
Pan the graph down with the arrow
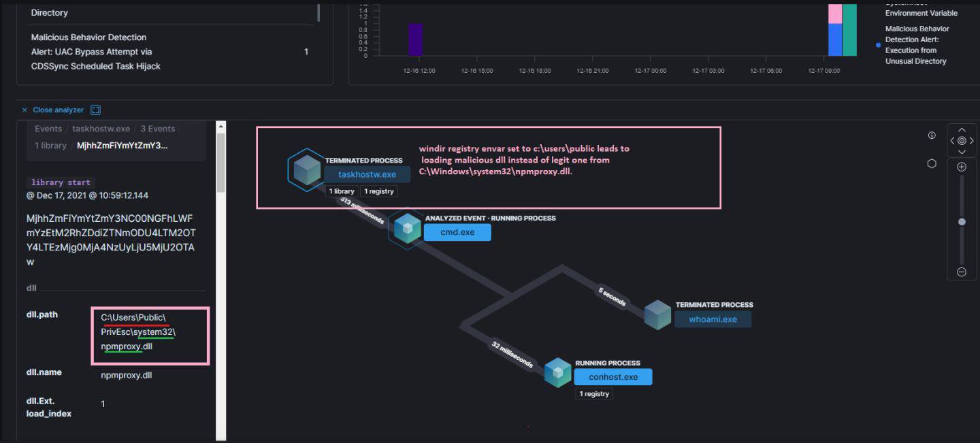coord(962,152)
